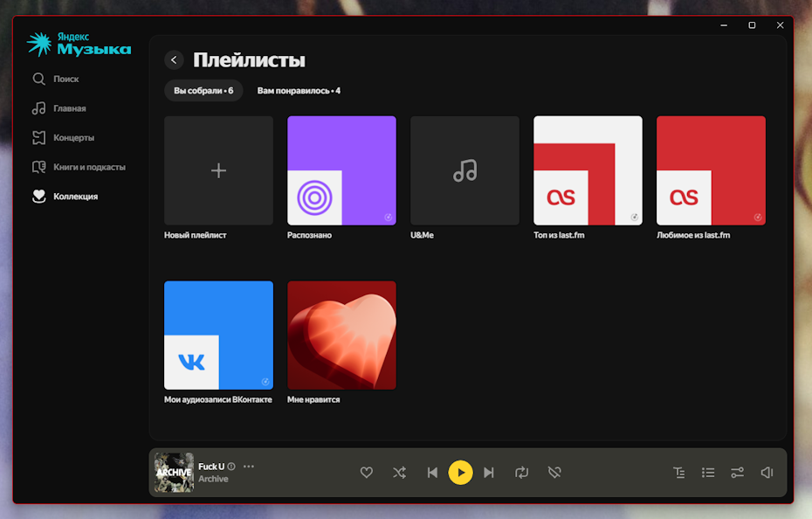Open playback settings sliders icon
The height and width of the screenshot is (519, 812).
coord(737,473)
